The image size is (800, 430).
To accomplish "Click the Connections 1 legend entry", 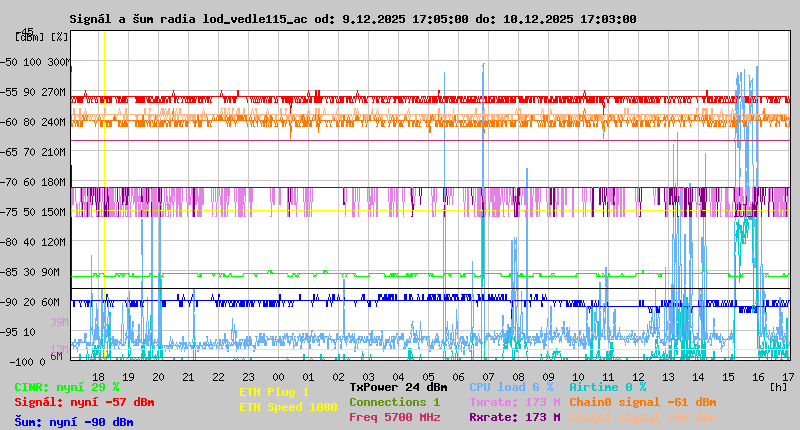I will [394, 402].
